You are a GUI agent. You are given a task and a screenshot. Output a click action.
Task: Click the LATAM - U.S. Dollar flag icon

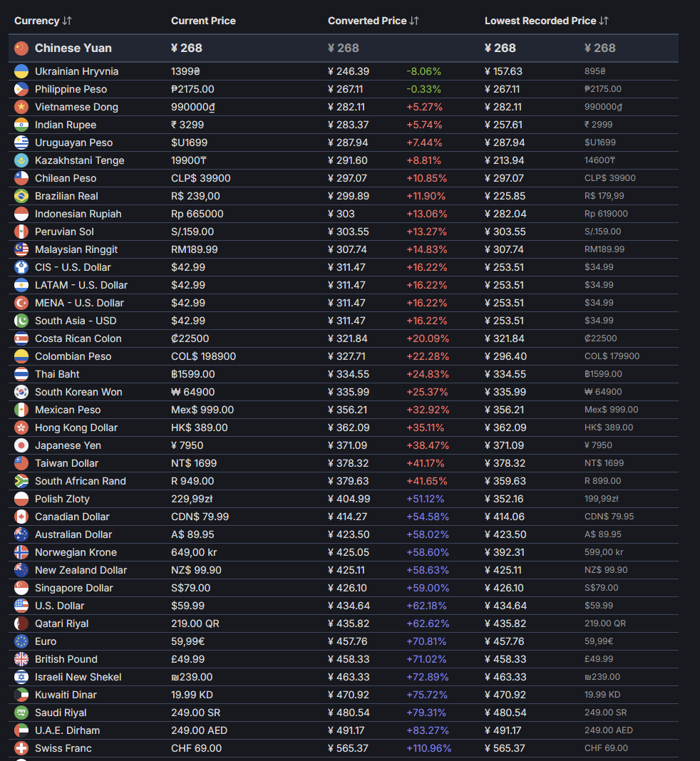[x=21, y=285]
